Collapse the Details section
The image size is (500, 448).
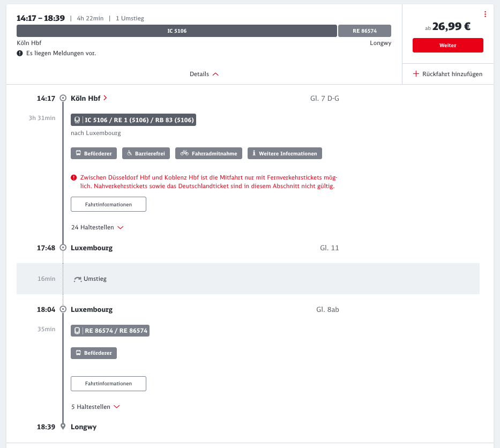click(204, 74)
